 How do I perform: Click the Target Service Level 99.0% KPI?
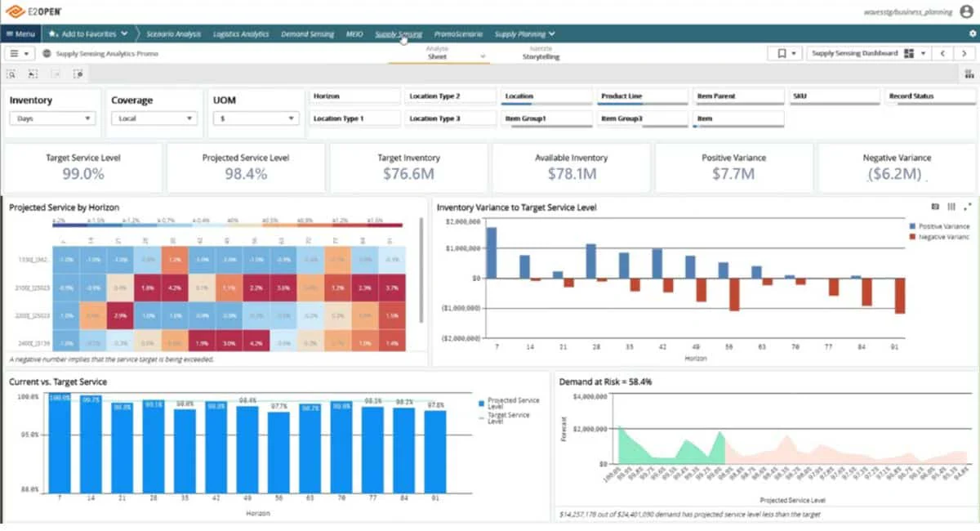point(83,167)
